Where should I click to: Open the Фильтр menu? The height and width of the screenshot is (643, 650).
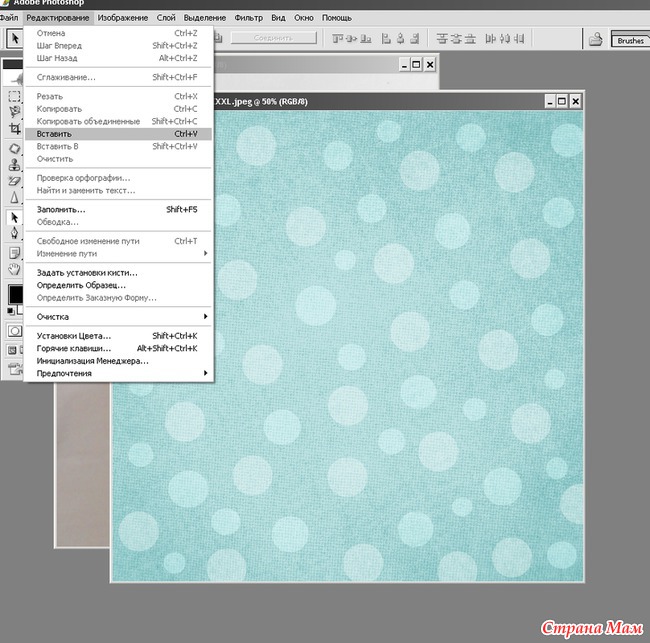248,18
